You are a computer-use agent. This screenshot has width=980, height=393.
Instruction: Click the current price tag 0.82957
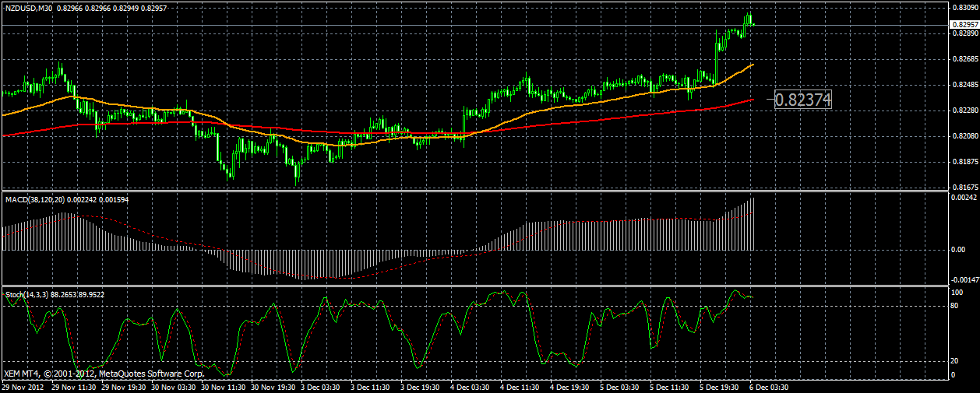[964, 25]
